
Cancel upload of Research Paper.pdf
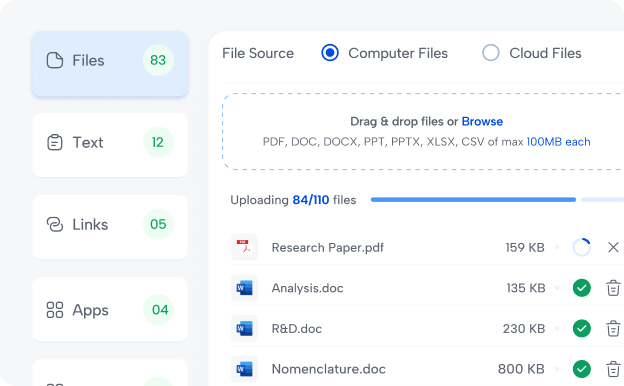pyautogui.click(x=613, y=247)
